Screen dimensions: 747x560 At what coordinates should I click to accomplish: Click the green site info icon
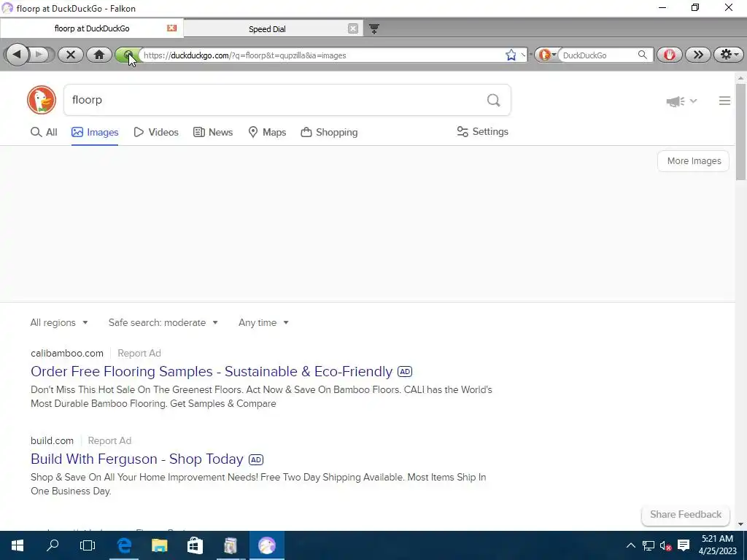tap(127, 55)
